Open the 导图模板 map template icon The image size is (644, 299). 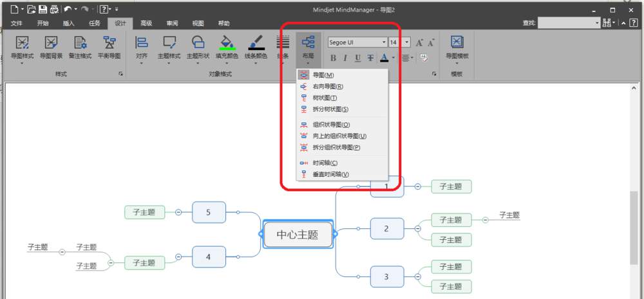pos(457,42)
